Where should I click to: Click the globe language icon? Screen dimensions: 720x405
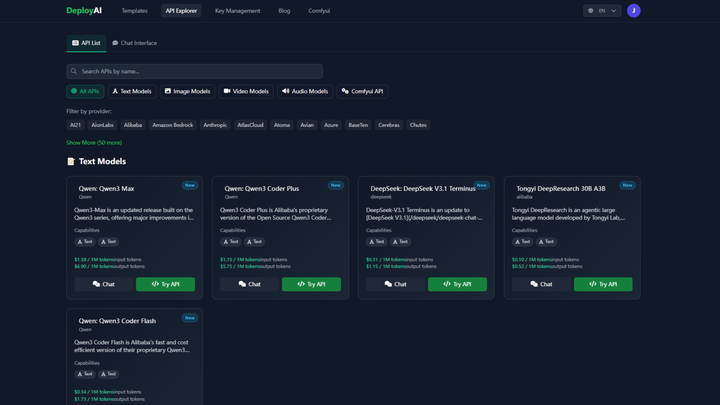(591, 11)
